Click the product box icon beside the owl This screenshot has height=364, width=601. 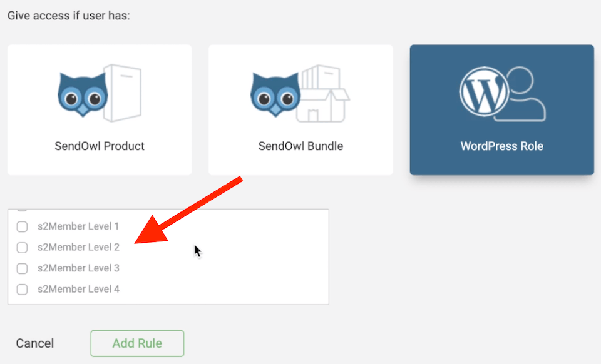[123, 93]
